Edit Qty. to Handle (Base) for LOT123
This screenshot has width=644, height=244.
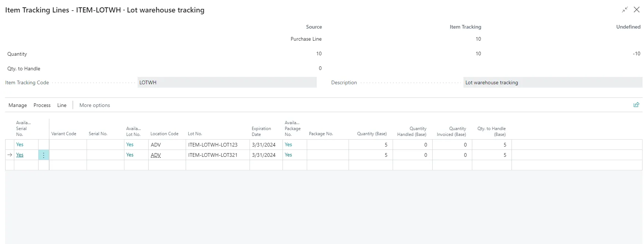491,145
